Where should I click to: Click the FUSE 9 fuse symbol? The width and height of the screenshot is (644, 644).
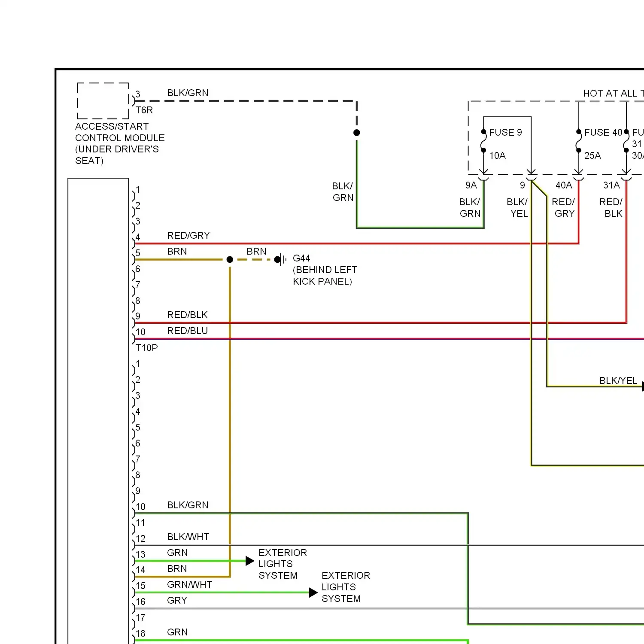[x=483, y=141]
